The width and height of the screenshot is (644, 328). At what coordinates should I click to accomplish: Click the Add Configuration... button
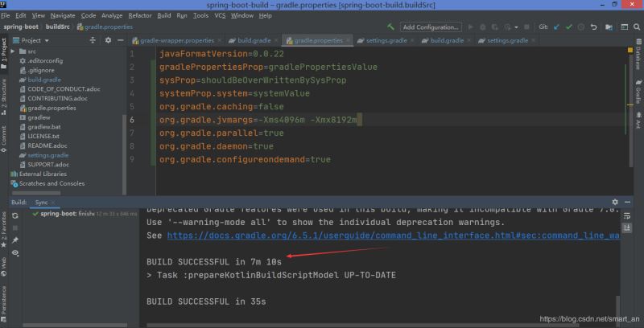point(431,27)
